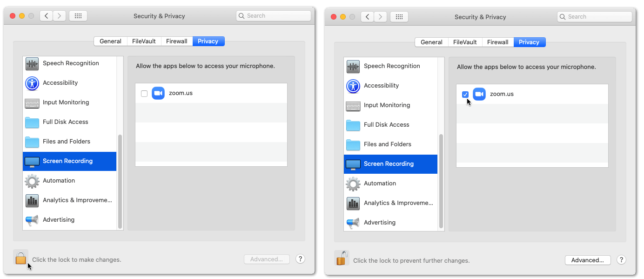Switch to General tab in left window

(110, 41)
